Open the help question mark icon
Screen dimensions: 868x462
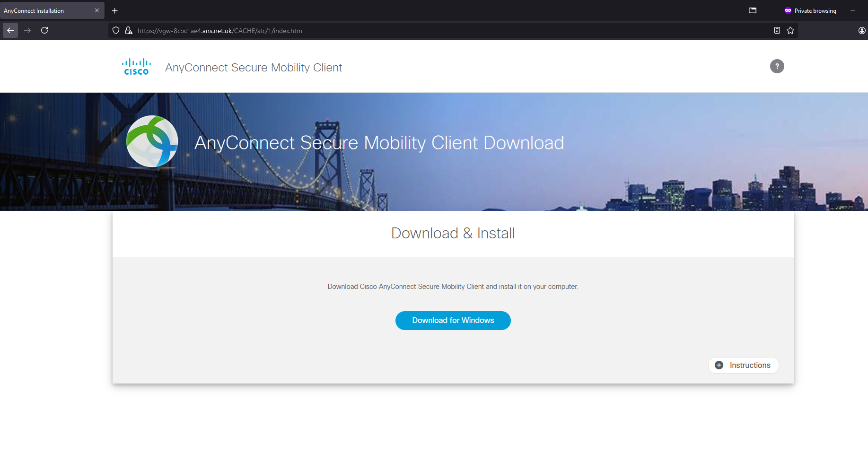pos(777,66)
